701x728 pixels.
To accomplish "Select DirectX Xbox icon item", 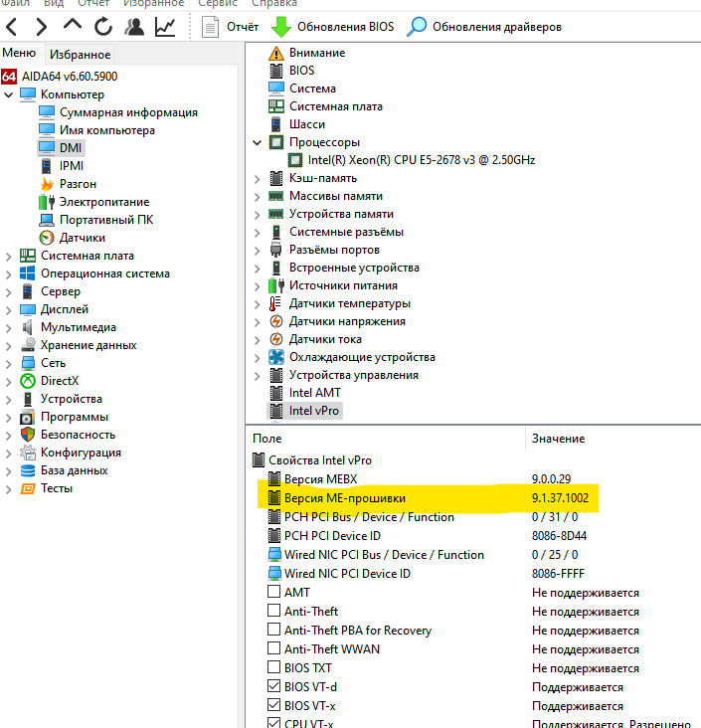I will pyautogui.click(x=50, y=381).
